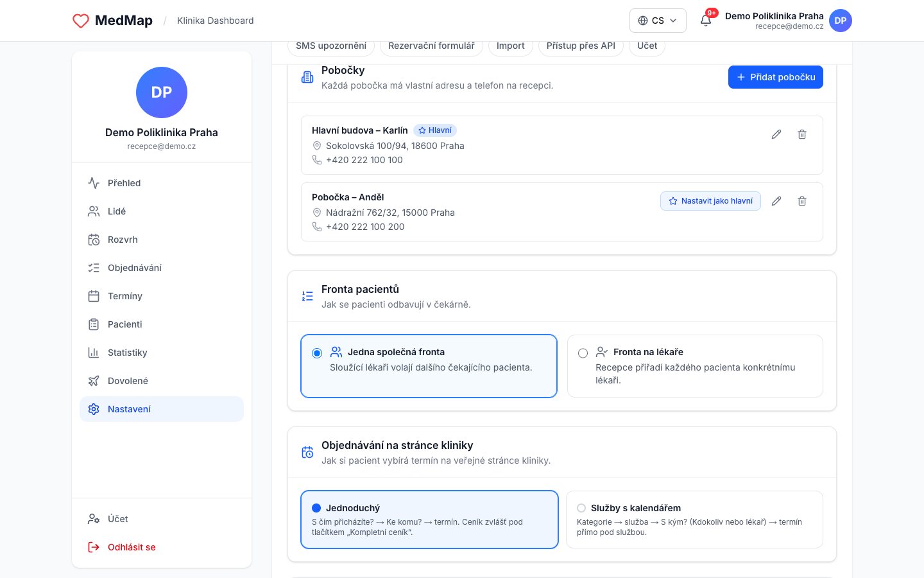Open notifications bell
Viewport: 924px width, 578px height.
click(x=706, y=20)
